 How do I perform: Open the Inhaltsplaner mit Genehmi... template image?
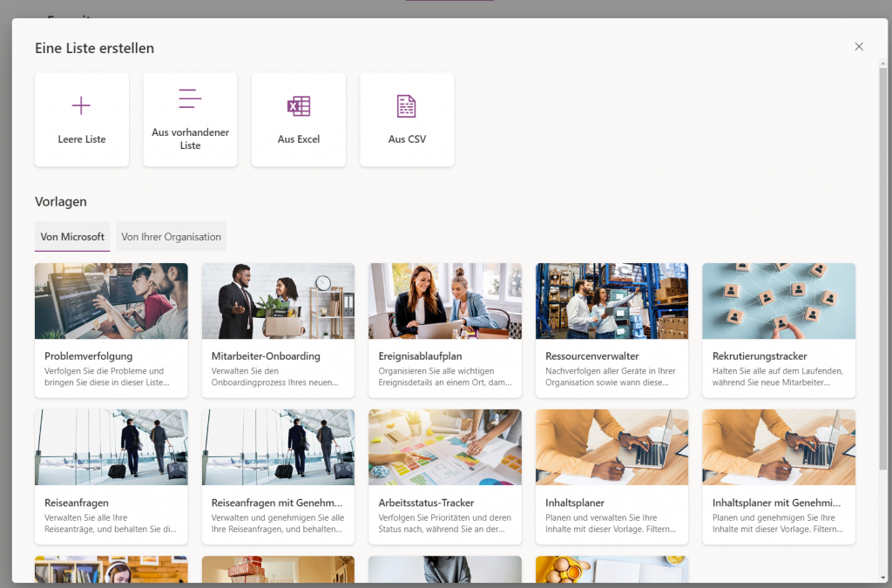(x=779, y=447)
